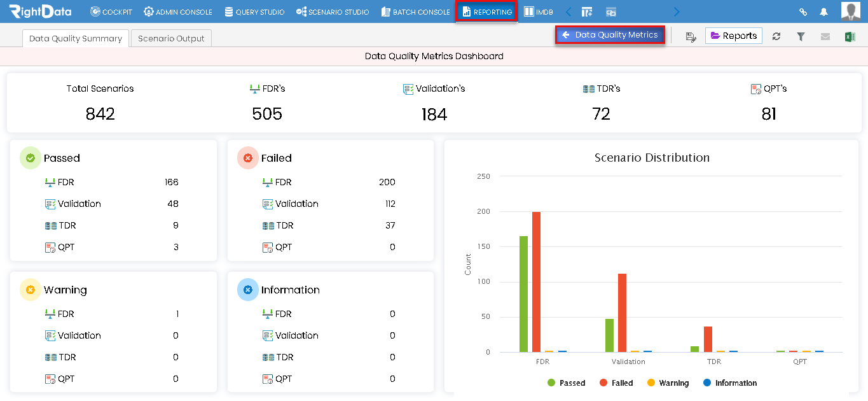Open the filter icon near Reports
Viewport: 868px width, 401px height.
pyautogui.click(x=801, y=36)
